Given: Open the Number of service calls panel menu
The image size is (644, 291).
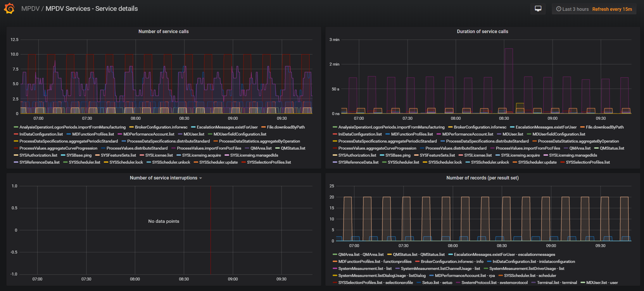Looking at the screenshot, I should click(163, 31).
